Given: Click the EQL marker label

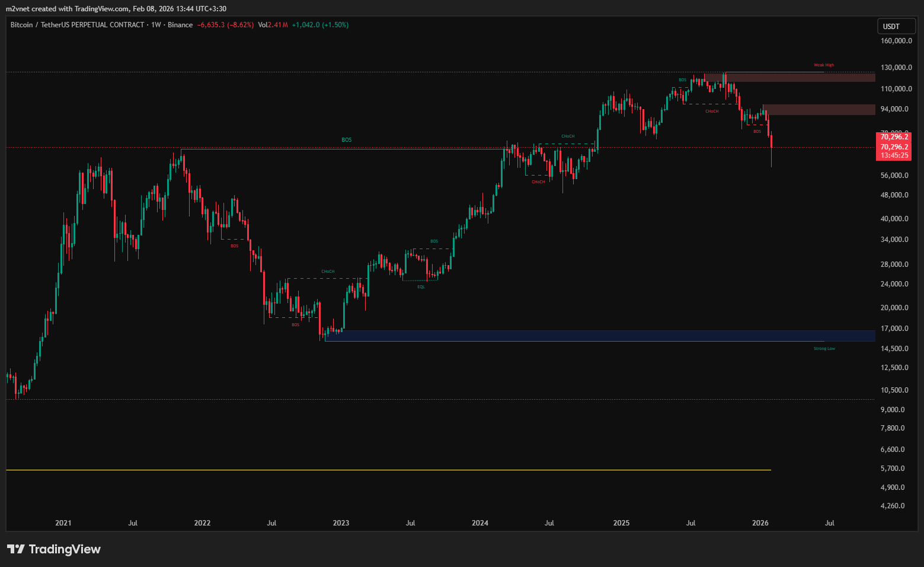Looking at the screenshot, I should click(x=421, y=287).
